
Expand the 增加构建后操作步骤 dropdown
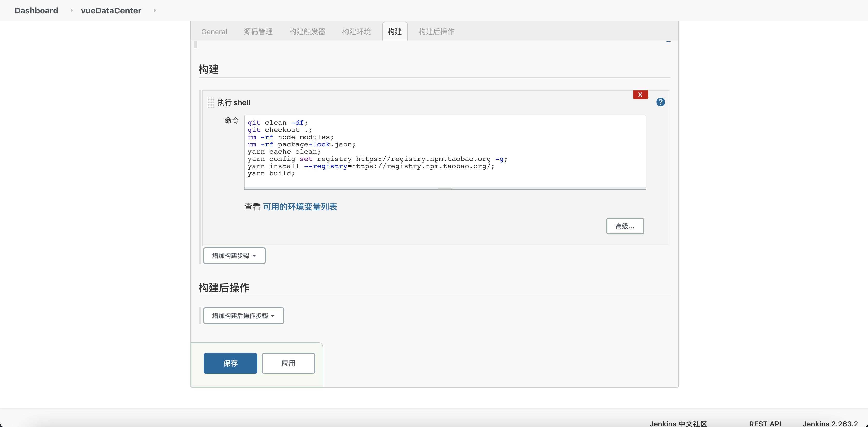coord(243,316)
